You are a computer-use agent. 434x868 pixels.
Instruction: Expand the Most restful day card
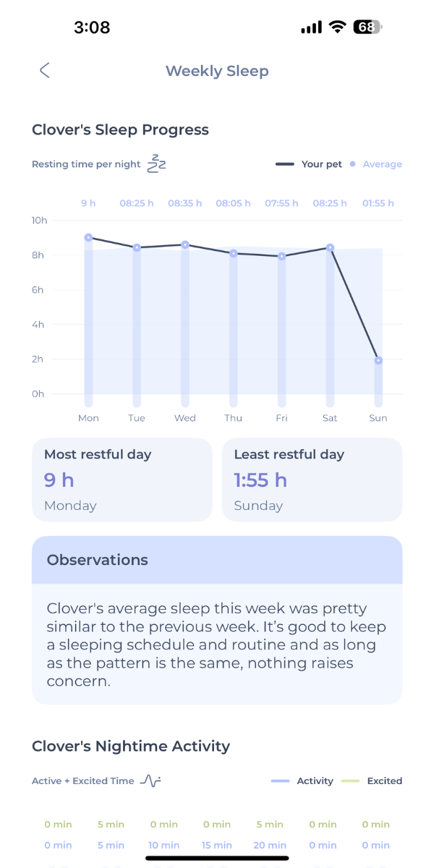122,480
